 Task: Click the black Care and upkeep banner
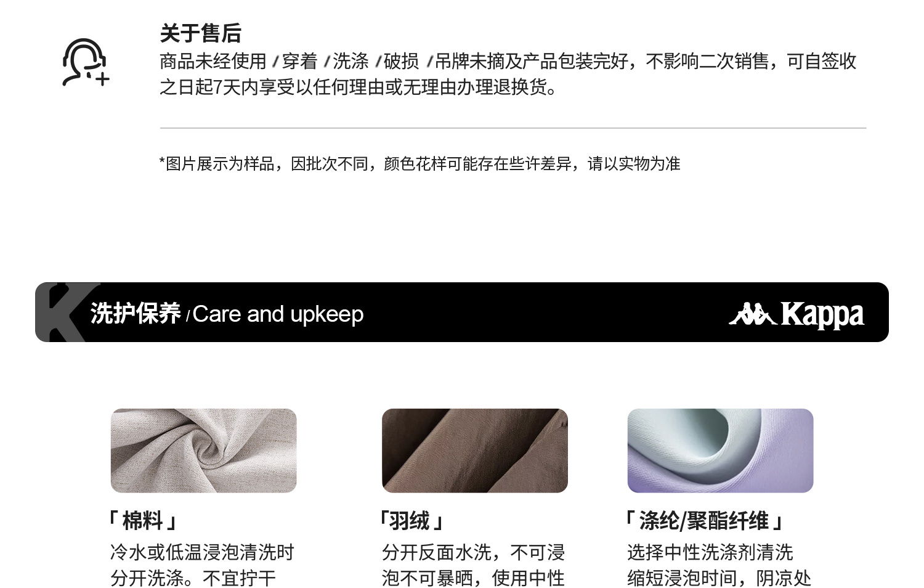coord(462,312)
